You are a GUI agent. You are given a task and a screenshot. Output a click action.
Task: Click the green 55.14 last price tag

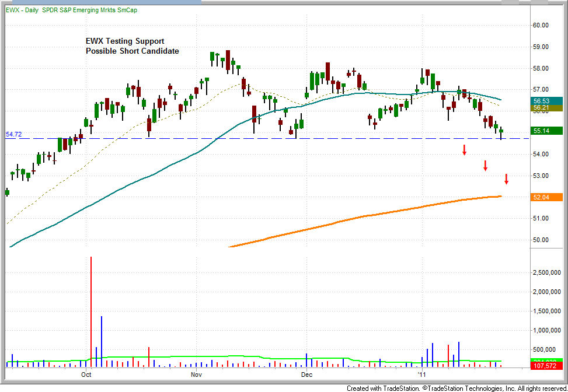tap(546, 131)
